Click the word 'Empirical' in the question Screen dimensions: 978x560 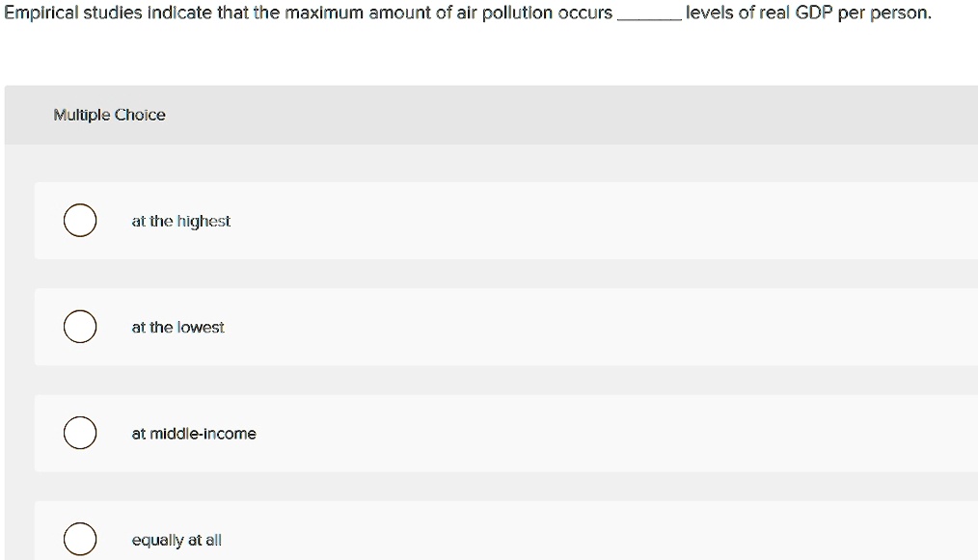[x=41, y=13]
